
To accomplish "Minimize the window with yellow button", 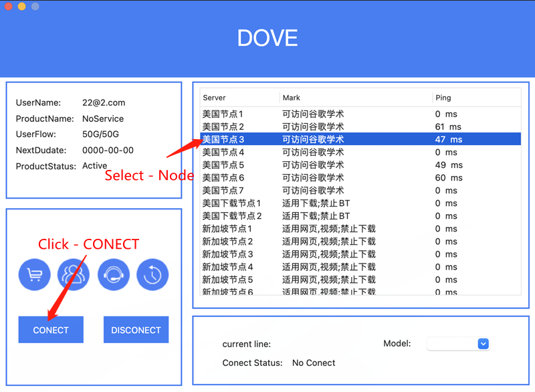I will 21,6.
